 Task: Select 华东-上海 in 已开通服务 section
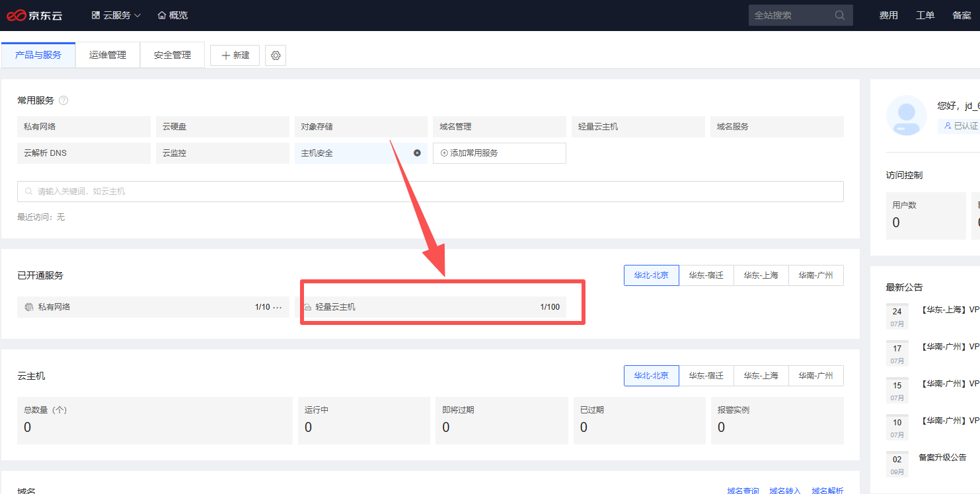click(761, 275)
